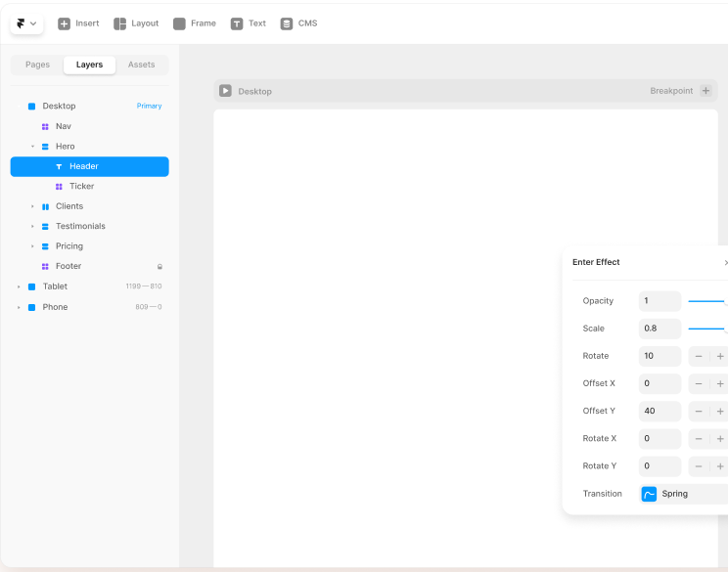Image resolution: width=728 pixels, height=572 pixels.
Task: Click the Desktop canvas title
Action: tap(254, 91)
